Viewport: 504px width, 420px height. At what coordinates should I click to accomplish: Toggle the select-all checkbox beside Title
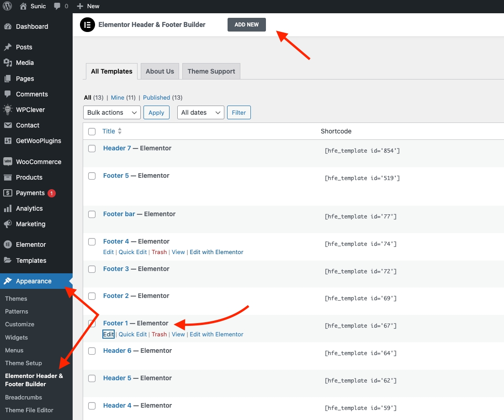coord(92,132)
